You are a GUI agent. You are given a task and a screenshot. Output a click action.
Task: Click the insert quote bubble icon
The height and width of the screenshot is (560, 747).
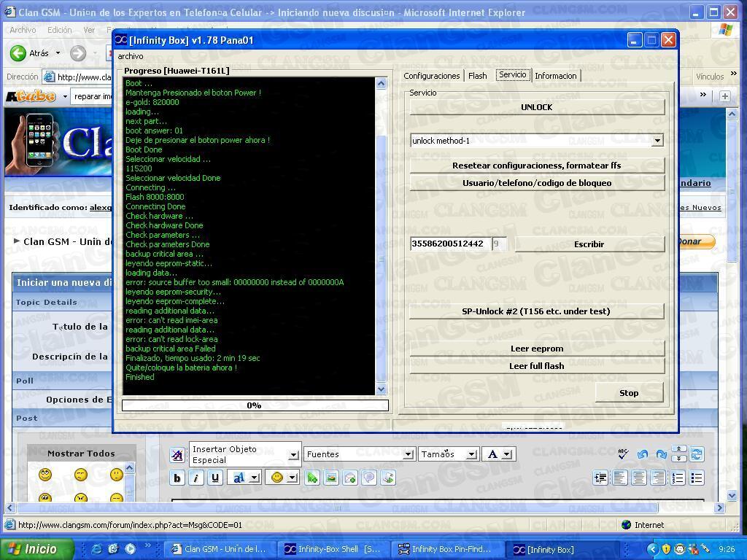pyautogui.click(x=369, y=478)
